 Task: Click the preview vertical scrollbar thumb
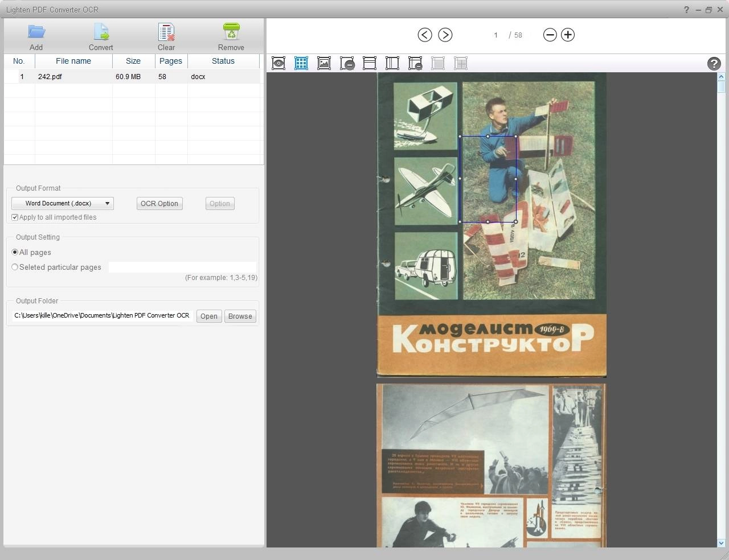(x=721, y=87)
